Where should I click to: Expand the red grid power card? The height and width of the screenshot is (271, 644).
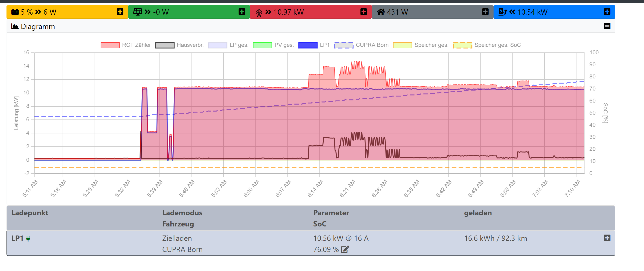click(363, 12)
